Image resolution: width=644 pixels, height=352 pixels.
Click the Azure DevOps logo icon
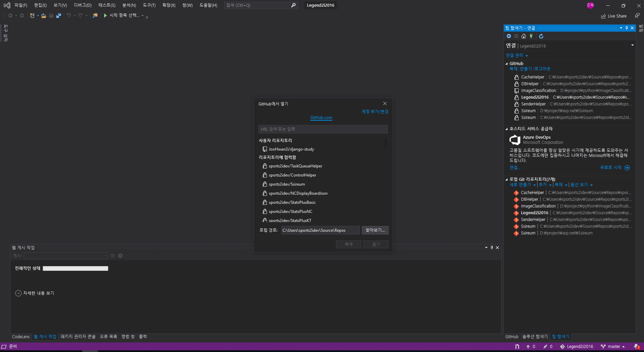pos(515,140)
